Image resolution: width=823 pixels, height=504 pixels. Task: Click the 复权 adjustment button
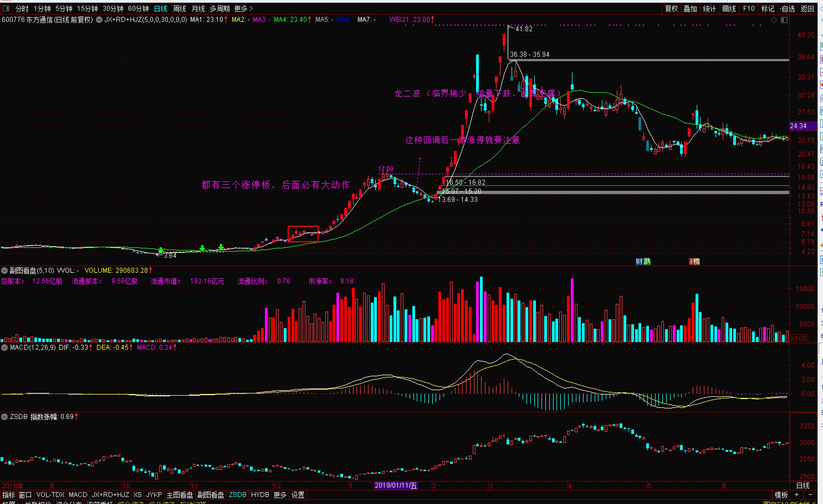(671, 9)
